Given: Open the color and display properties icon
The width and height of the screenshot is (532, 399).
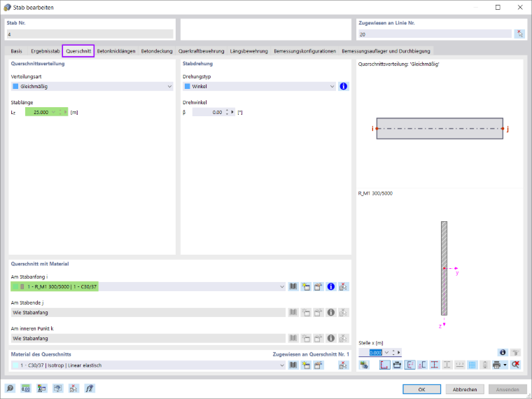Looking at the screenshot, I should coord(42,388).
